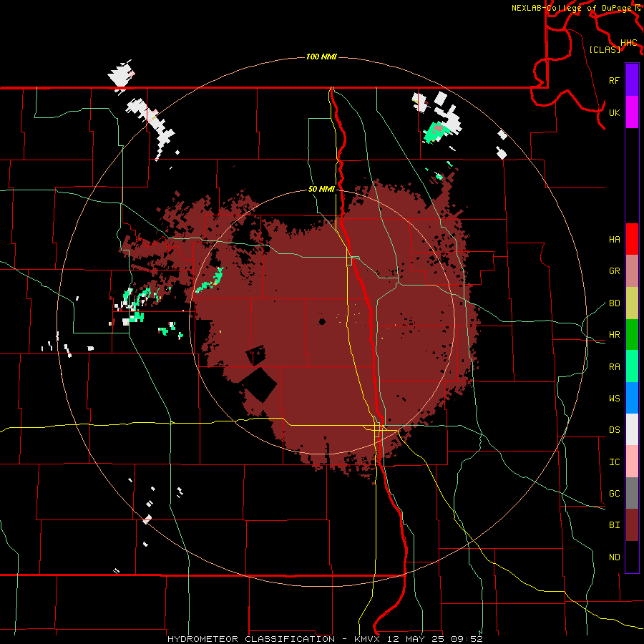Click the WS wet snow blue swatch
The height and width of the screenshot is (644, 644).
[632, 398]
